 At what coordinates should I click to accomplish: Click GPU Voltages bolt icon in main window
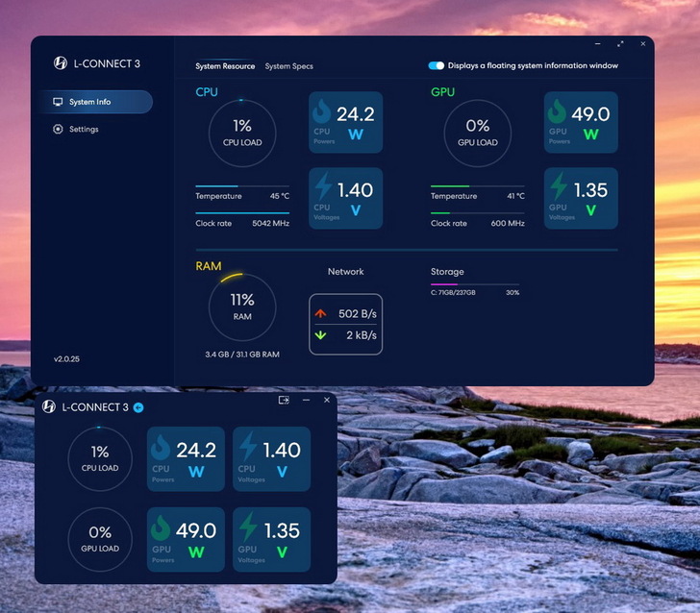point(559,185)
